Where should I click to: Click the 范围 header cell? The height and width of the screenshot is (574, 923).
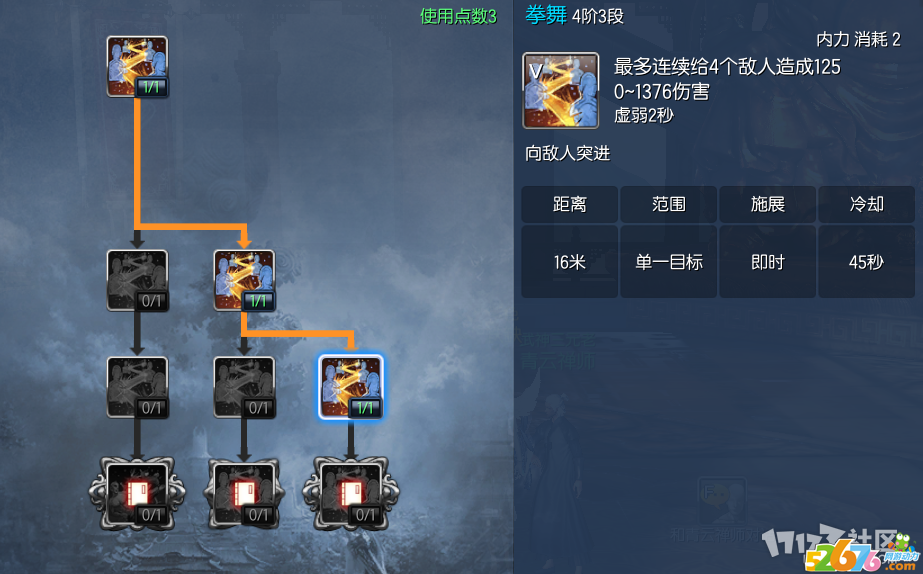click(x=669, y=204)
